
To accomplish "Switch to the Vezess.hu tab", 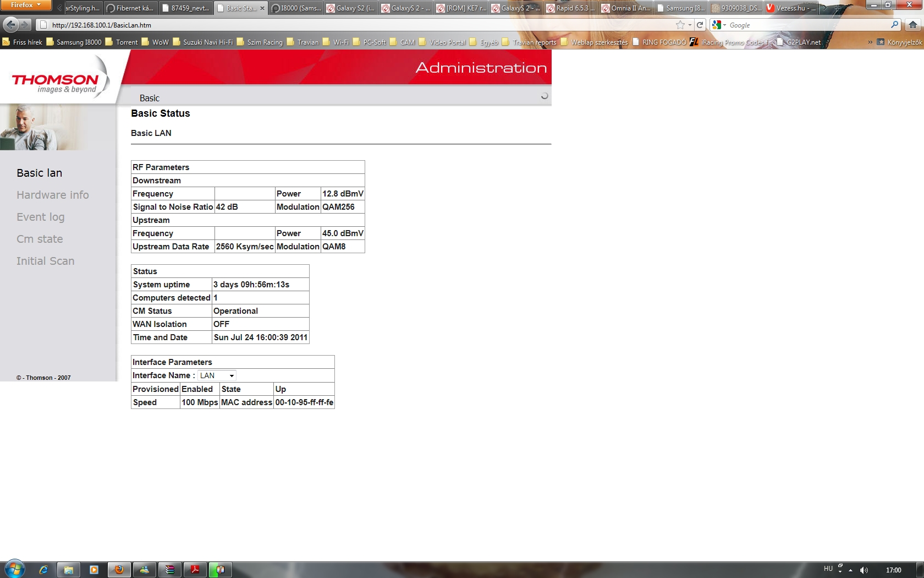I will [790, 8].
